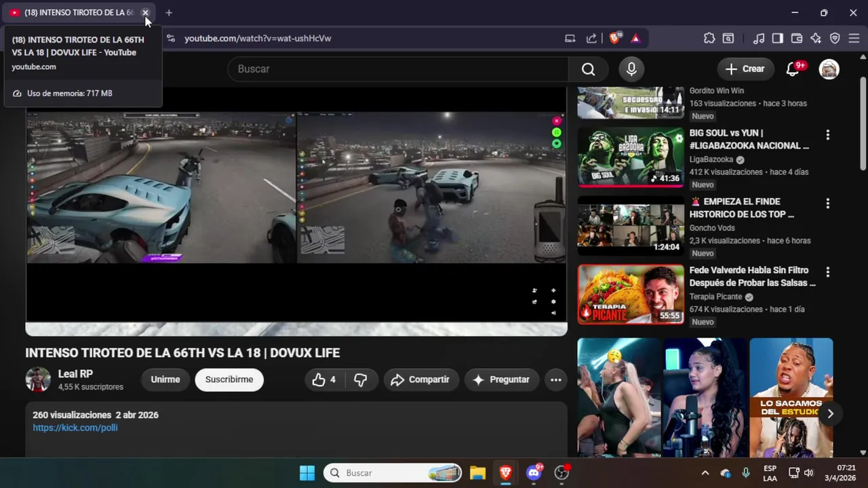The height and width of the screenshot is (488, 868).
Task: Select the INTENSO TIROTEO YouTube tab
Action: 79,13
